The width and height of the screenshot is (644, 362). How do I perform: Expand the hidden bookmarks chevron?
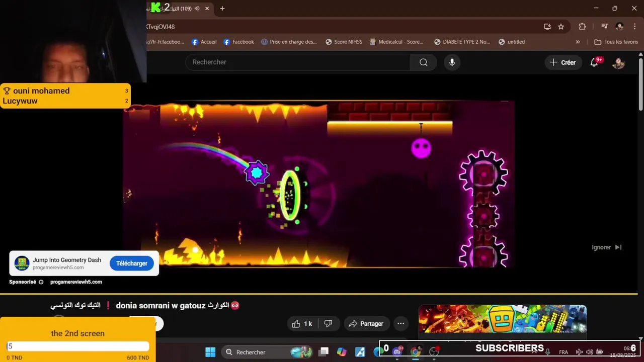coord(578,42)
